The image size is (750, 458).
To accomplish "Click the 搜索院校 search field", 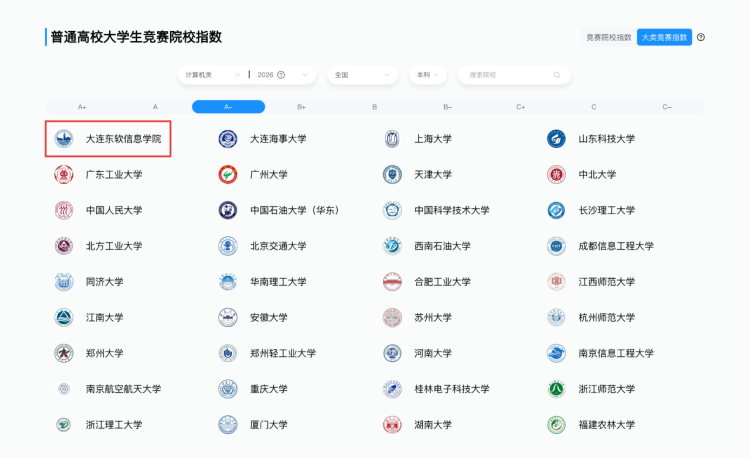I will 515,75.
